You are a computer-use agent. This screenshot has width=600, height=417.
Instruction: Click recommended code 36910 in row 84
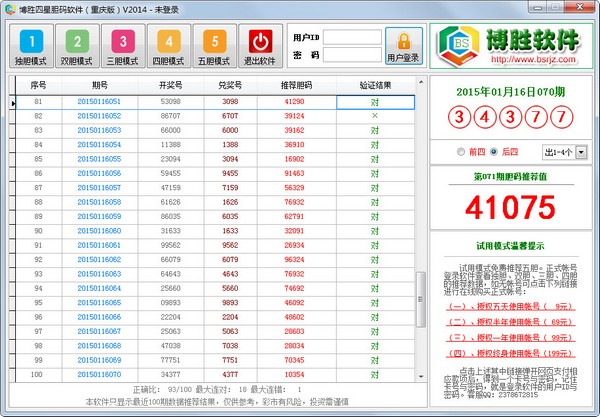294,145
